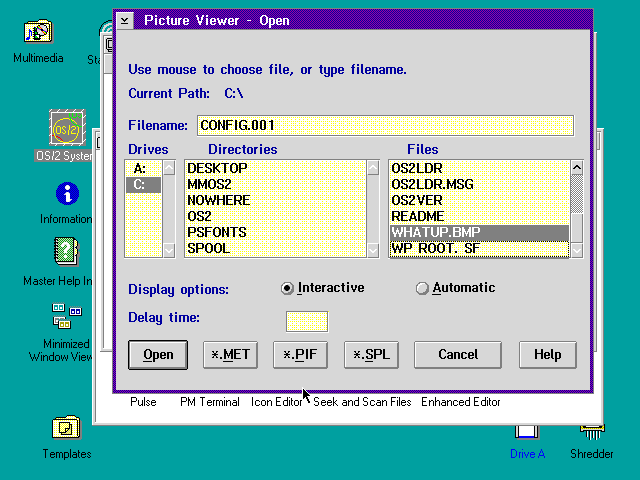Screen dimensions: 640x480
Task: Select drive C: in Drives list
Action: tap(143, 184)
